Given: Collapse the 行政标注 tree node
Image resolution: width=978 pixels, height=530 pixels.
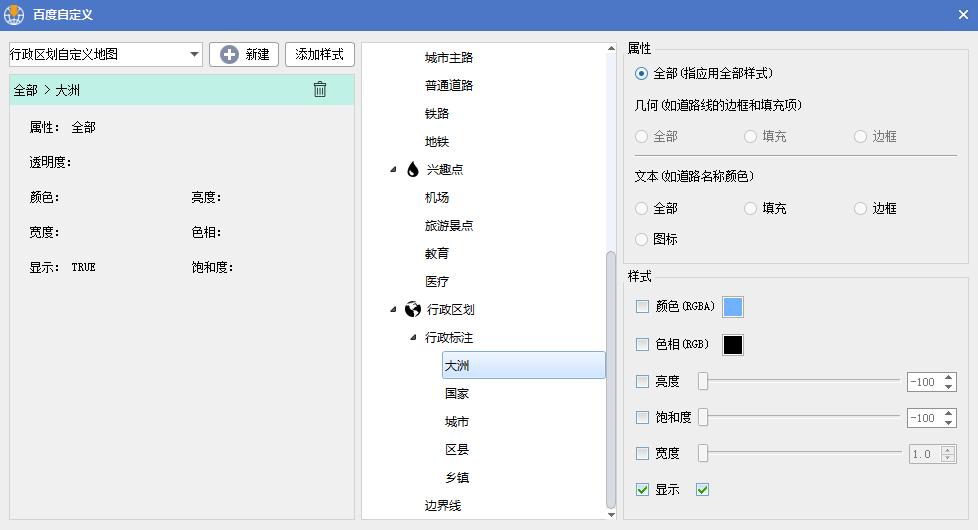Looking at the screenshot, I should (413, 337).
